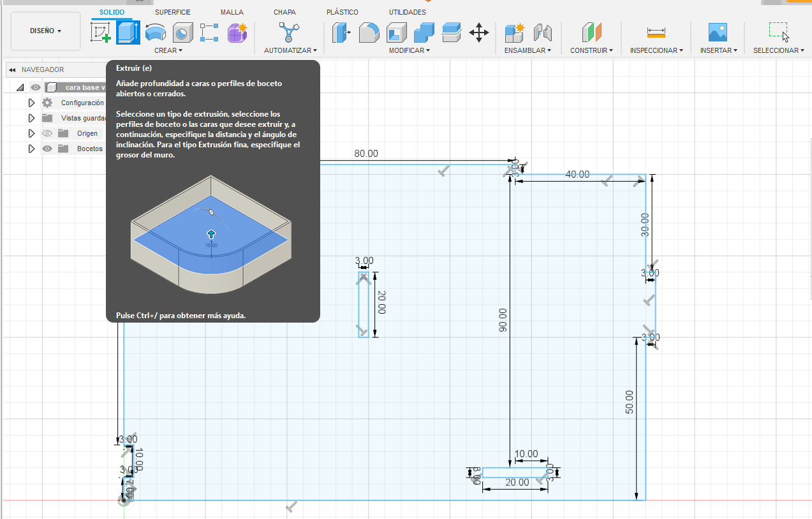The width and height of the screenshot is (812, 519).
Task: Select the Shell tool icon
Action: (396, 33)
